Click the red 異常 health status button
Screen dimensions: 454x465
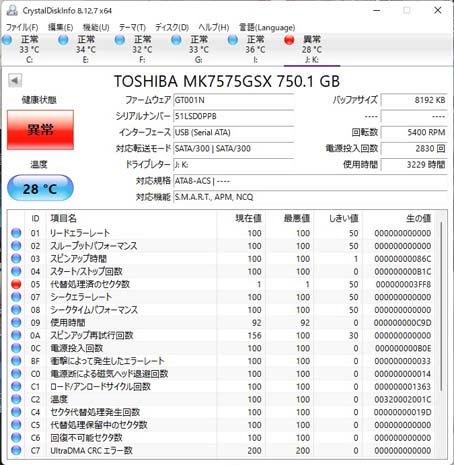point(40,130)
